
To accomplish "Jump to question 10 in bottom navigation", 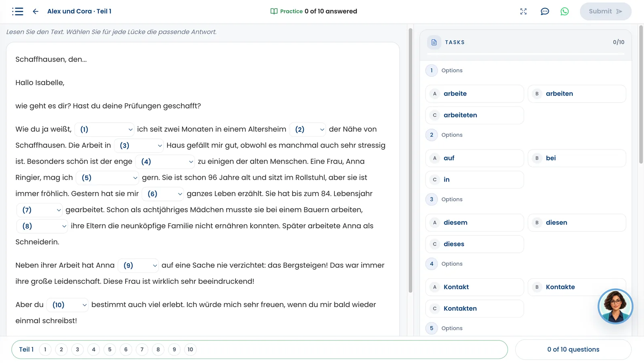I will (x=190, y=349).
